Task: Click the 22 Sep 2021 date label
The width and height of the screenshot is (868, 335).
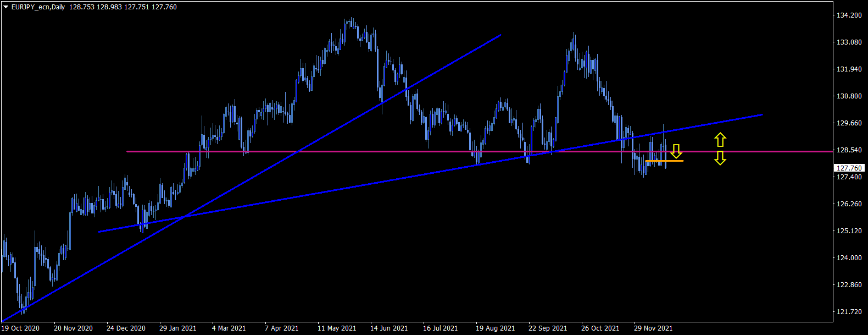Action: click(x=548, y=328)
